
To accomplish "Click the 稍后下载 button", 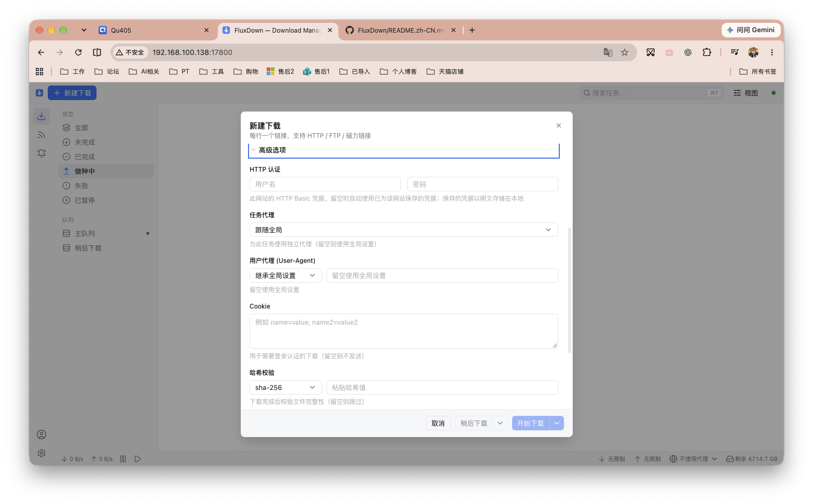I will click(x=474, y=423).
